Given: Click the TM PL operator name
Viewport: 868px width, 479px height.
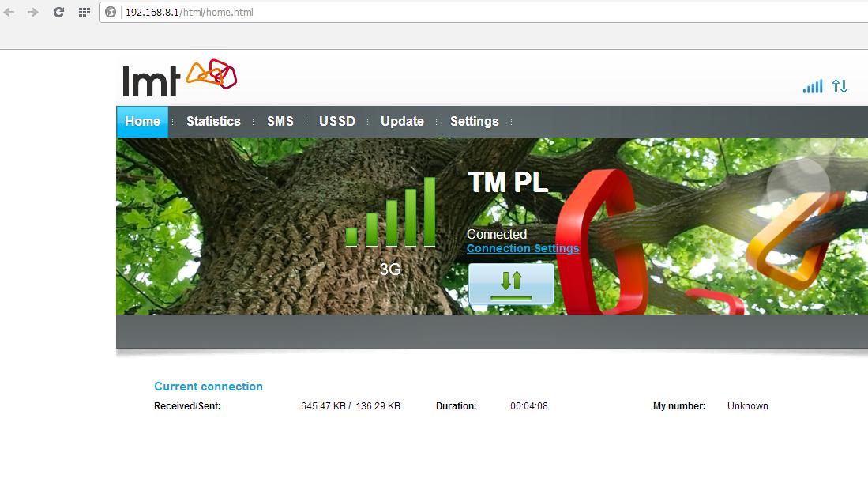Looking at the screenshot, I should coord(507,183).
